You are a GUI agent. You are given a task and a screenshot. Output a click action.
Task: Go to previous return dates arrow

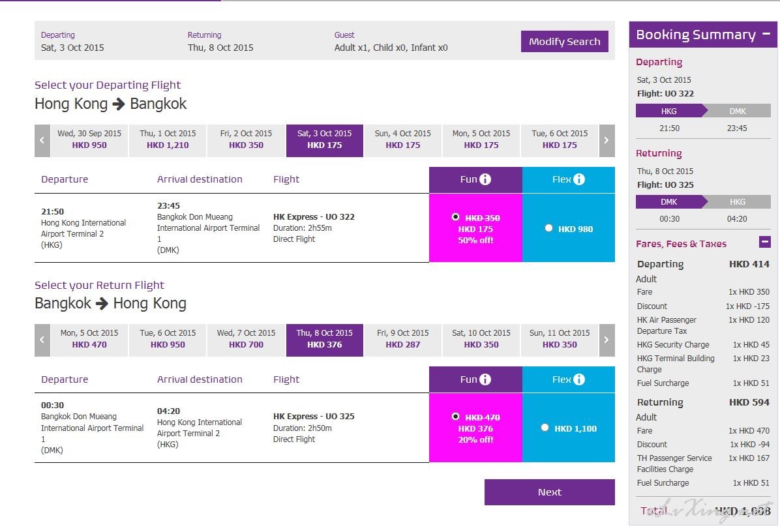42,340
